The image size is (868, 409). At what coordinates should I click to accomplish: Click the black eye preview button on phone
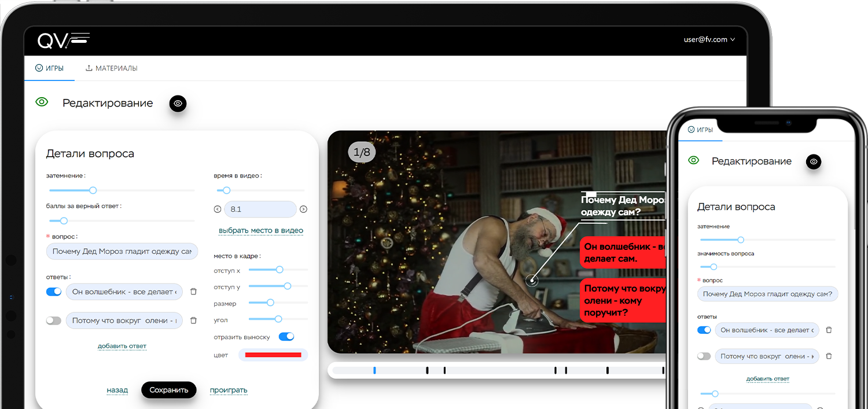[x=814, y=162]
